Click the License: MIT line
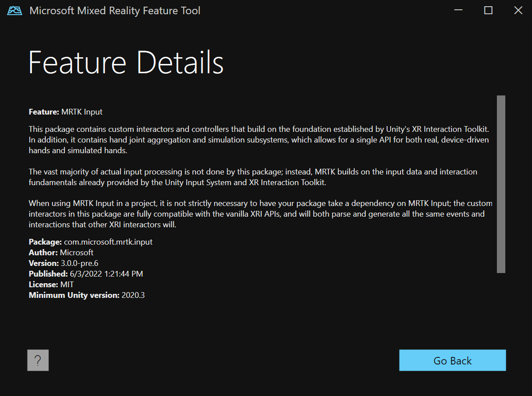Viewport: 532px width, 396px height. [x=51, y=285]
